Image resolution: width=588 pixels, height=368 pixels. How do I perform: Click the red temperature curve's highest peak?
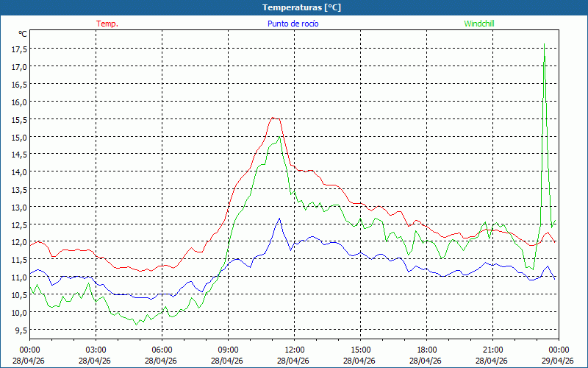pos(274,118)
